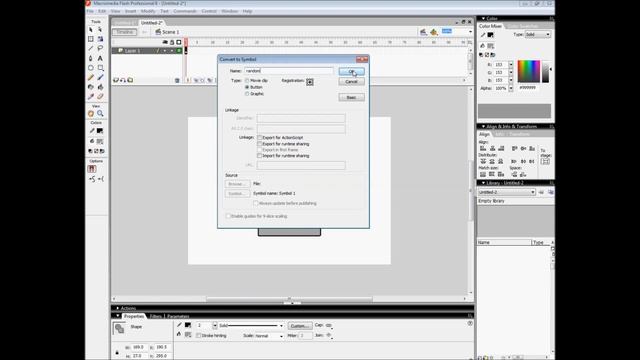Open the Scale Normal dropdown
The height and width of the screenshot is (360, 640).
pyautogui.click(x=269, y=336)
